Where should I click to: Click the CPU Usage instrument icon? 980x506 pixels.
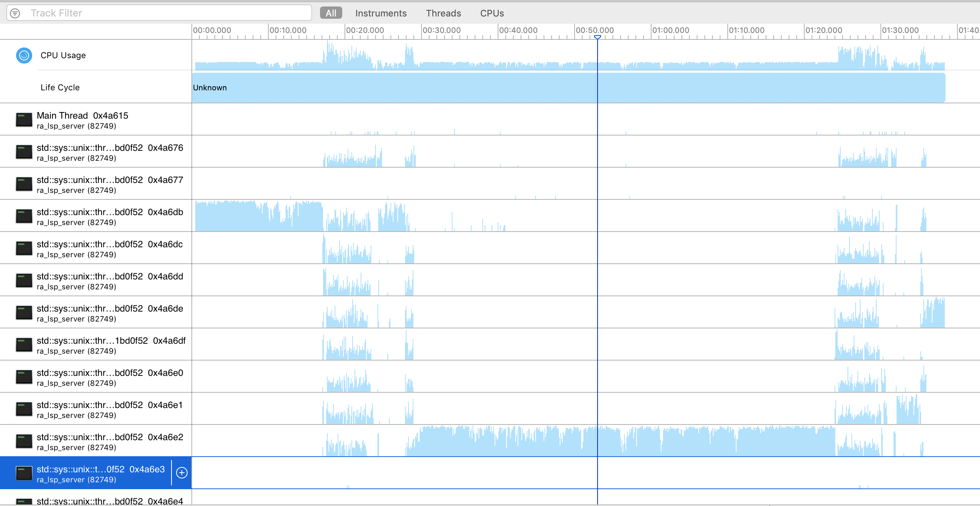24,55
